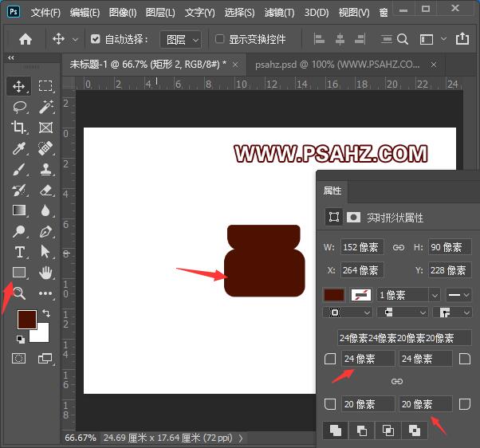Open the 文件(F) menu
This screenshot has width=480, height=448.
(x=45, y=13)
